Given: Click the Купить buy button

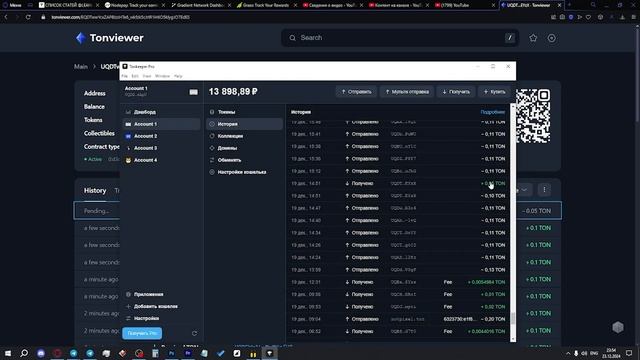Looking at the screenshot, I should 494,92.
